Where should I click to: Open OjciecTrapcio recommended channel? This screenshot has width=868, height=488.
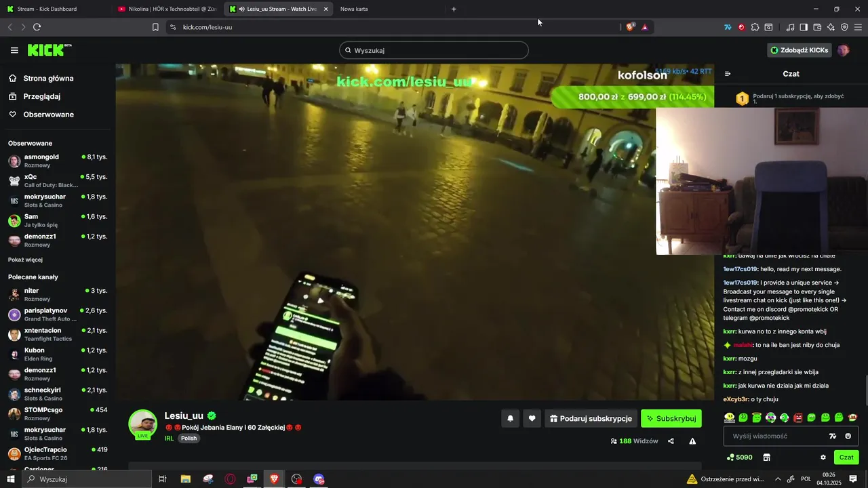coord(58,453)
